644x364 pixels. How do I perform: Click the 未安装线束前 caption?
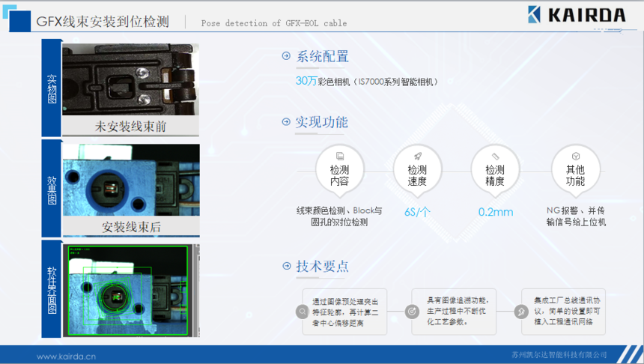tap(130, 126)
